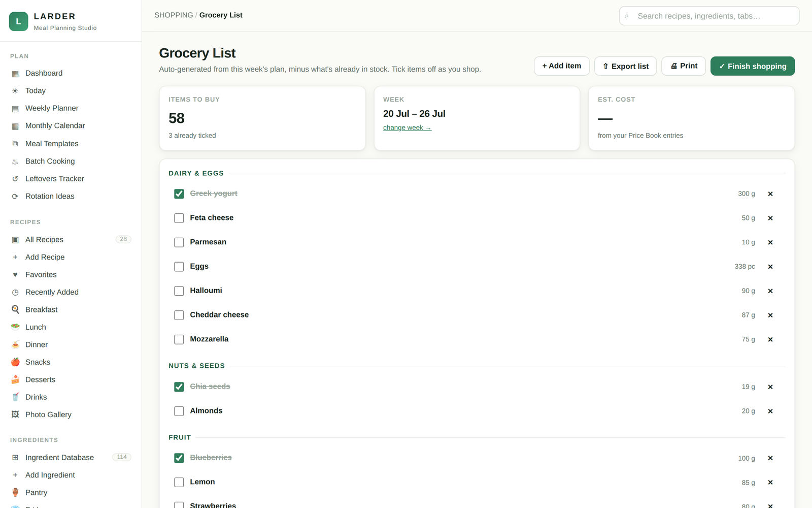Click the Finish shopping button
Image resolution: width=812 pixels, height=508 pixels.
[753, 66]
